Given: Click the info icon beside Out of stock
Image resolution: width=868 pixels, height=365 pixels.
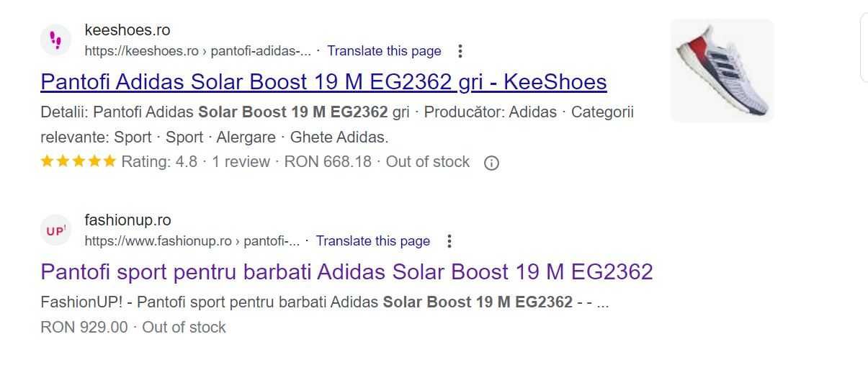Looking at the screenshot, I should 491,163.
